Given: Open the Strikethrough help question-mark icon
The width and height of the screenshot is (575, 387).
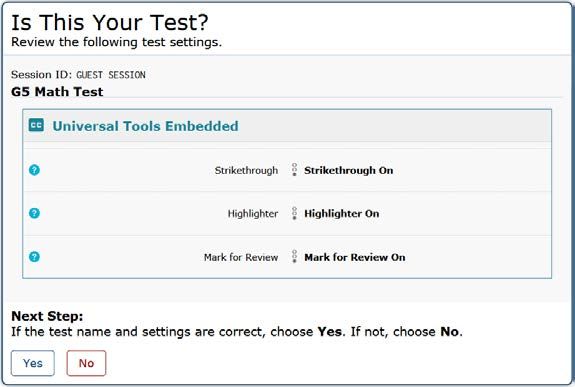Looking at the screenshot, I should tap(34, 170).
